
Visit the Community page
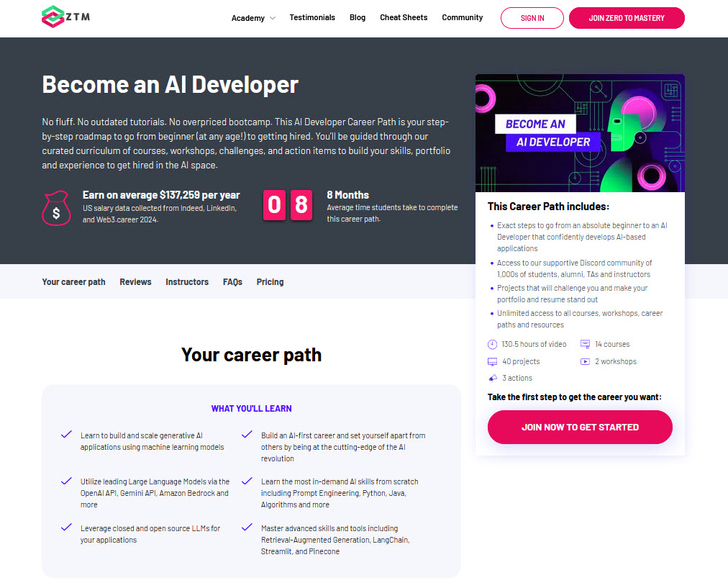coord(462,18)
